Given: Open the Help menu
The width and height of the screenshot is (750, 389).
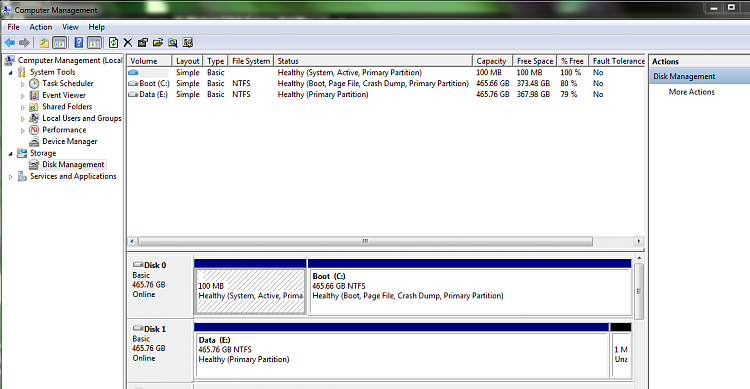Looking at the screenshot, I should point(96,27).
